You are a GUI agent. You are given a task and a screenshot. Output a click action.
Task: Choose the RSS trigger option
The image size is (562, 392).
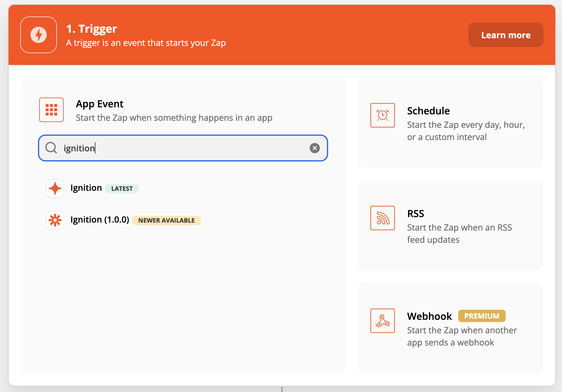pyautogui.click(x=450, y=226)
